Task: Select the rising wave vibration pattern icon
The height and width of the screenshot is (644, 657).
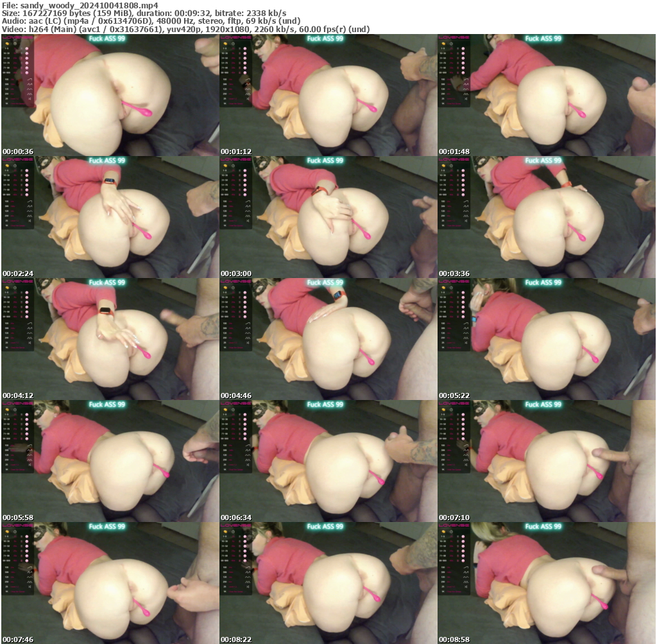Action: point(30,80)
